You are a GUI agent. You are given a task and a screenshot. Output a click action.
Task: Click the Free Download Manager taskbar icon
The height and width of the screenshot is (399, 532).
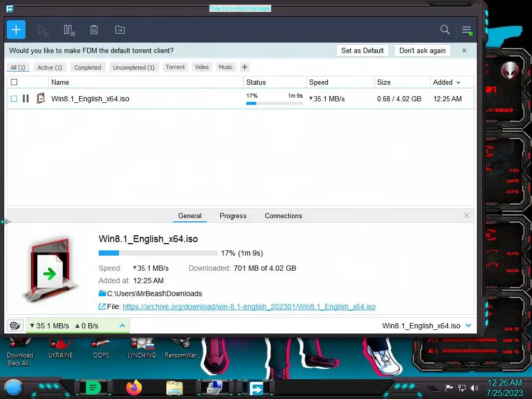pos(256,388)
